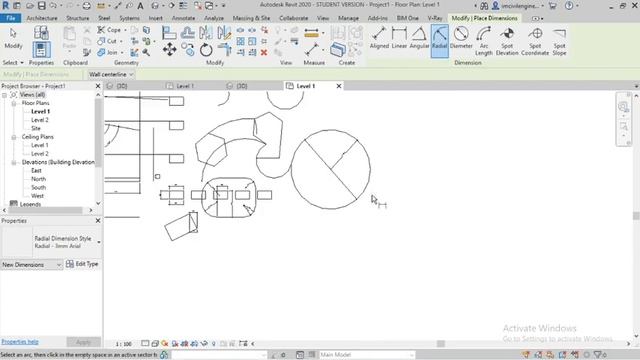The height and width of the screenshot is (360, 640).
Task: Select the Spot Coordinate tool
Action: pos(535,41)
